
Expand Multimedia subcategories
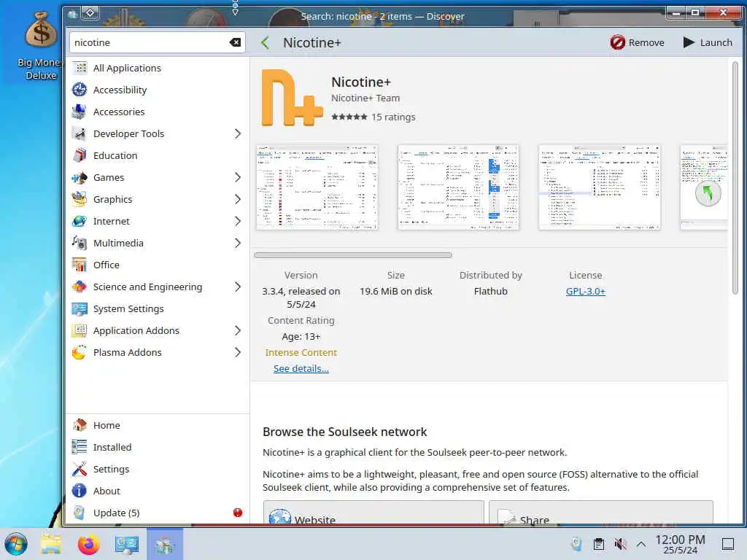coord(238,243)
